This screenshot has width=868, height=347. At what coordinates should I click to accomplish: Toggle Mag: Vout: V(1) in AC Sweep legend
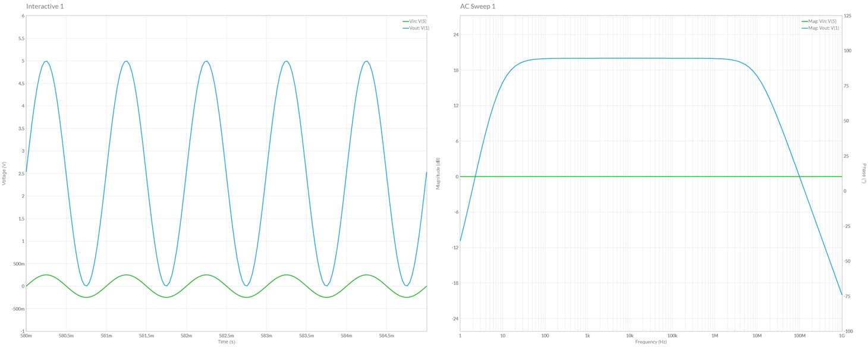pyautogui.click(x=823, y=28)
